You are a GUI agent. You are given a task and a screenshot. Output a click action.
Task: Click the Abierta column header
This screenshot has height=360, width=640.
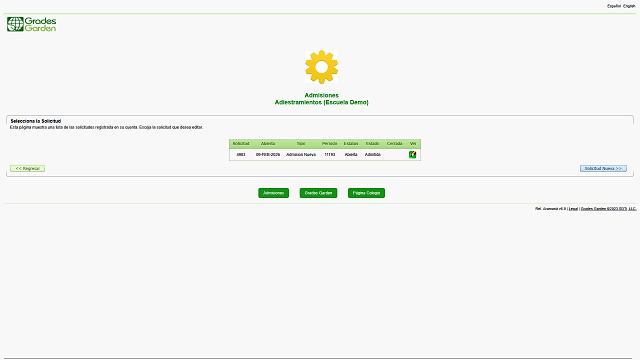268,144
